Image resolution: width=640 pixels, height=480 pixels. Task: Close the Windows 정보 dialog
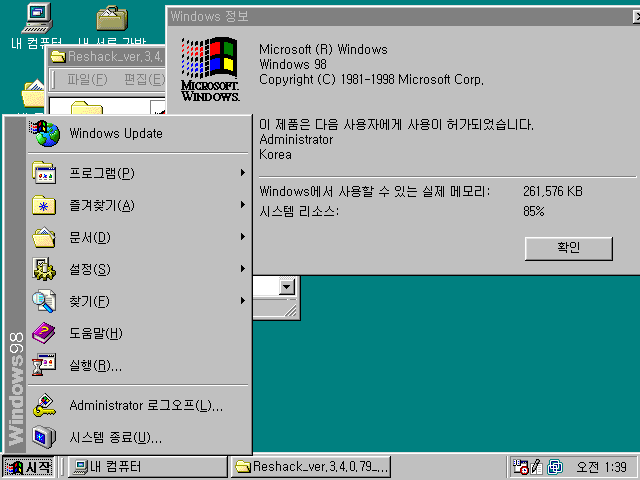coord(636,17)
